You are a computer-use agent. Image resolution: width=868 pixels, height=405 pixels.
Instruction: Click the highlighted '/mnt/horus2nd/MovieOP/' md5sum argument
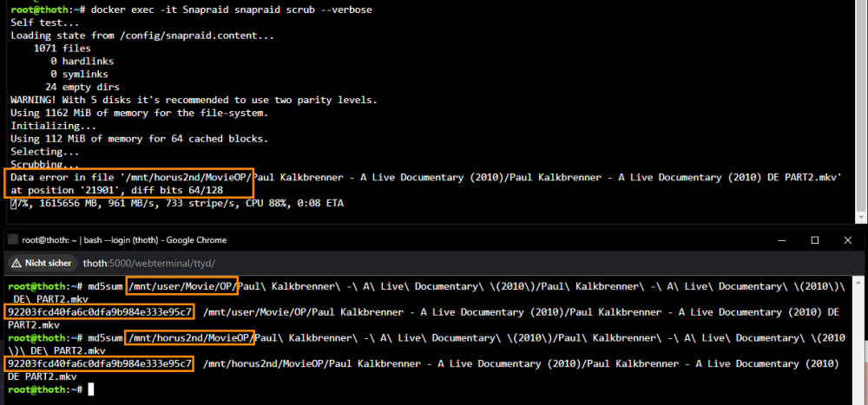pos(190,338)
